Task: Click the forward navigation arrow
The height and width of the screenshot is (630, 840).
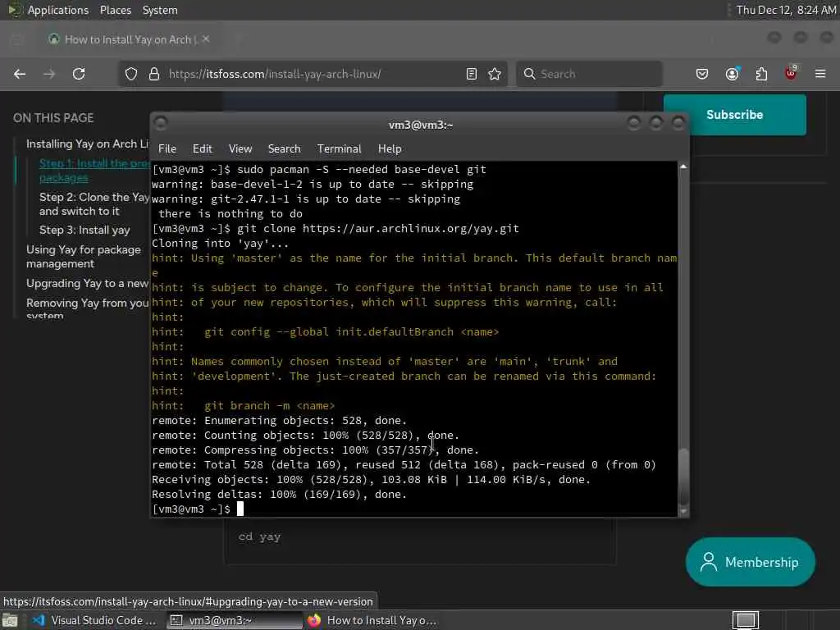Action: (49, 74)
